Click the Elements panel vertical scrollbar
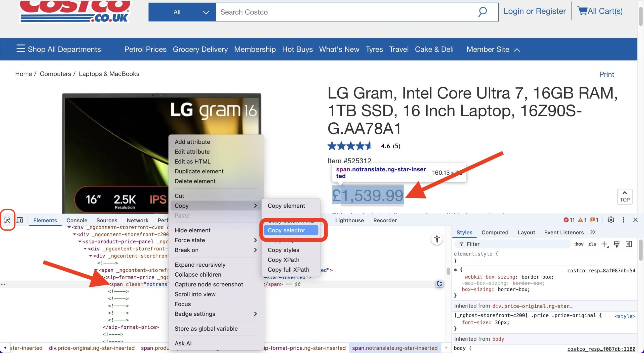644x353 pixels. pyautogui.click(x=448, y=271)
